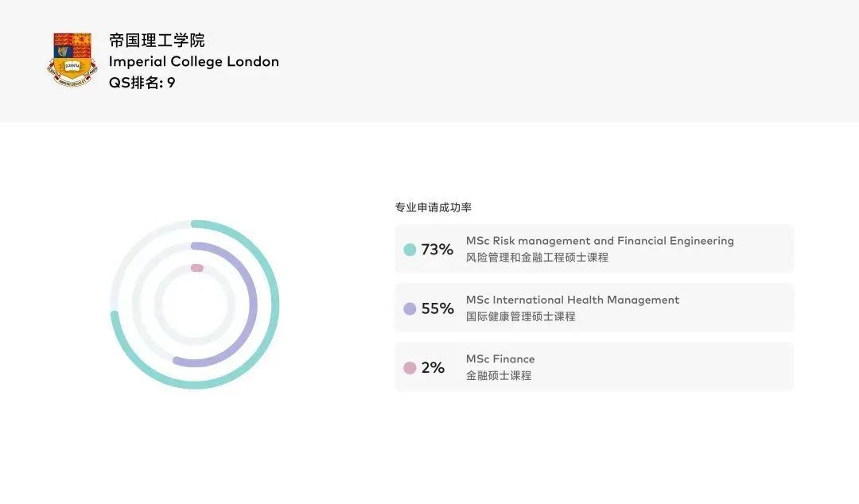Click the 帝国理工学院 title text

(157, 41)
